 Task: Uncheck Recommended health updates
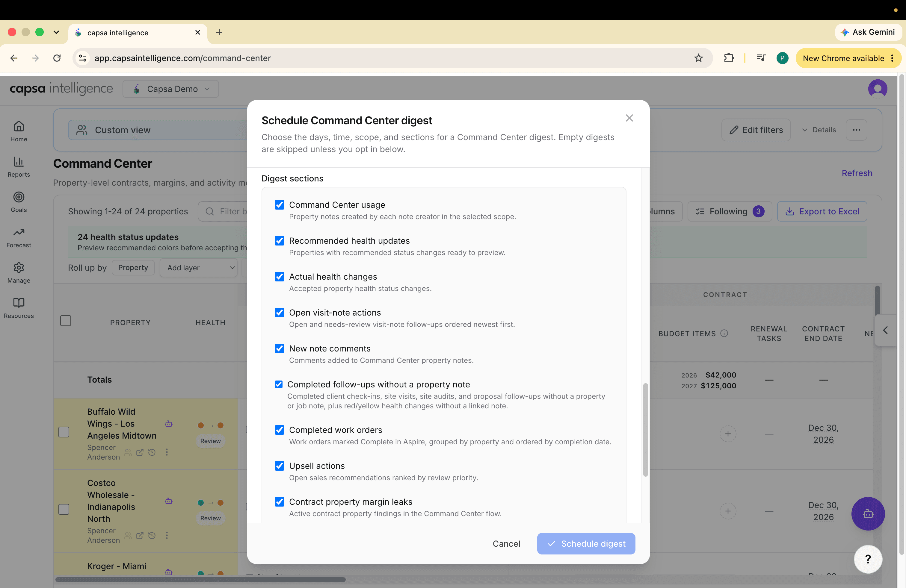tap(280, 241)
